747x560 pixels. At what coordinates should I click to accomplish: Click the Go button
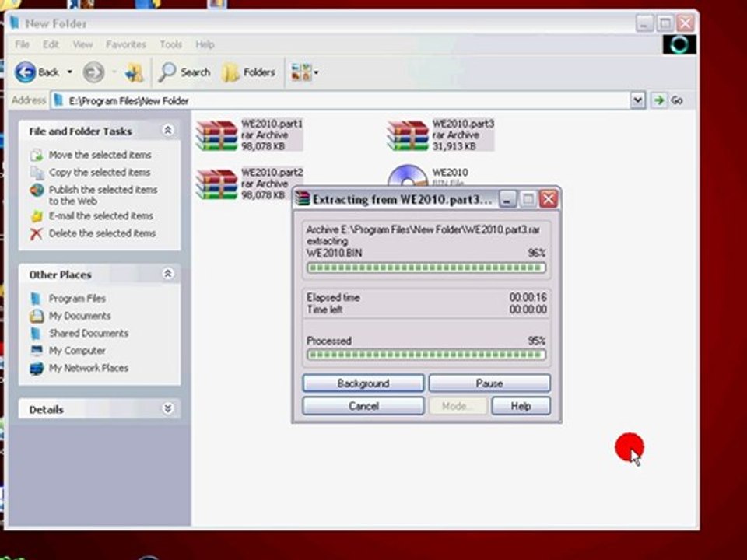(x=668, y=100)
